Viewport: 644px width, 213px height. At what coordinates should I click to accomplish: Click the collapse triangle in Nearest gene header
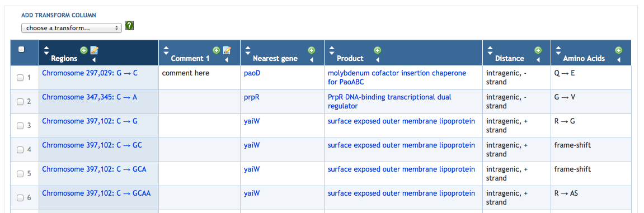pos(311,60)
